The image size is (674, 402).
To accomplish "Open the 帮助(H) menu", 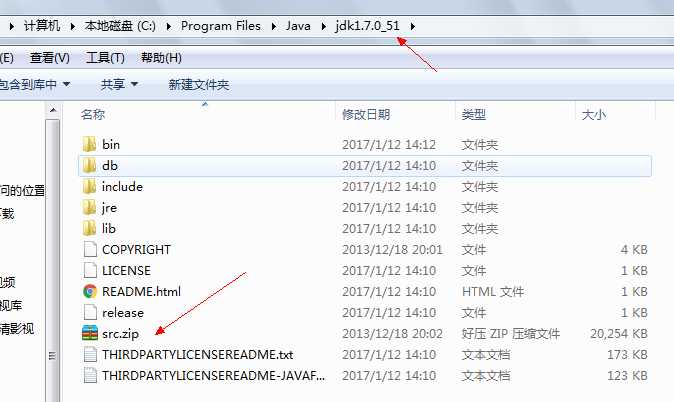I will click(161, 58).
